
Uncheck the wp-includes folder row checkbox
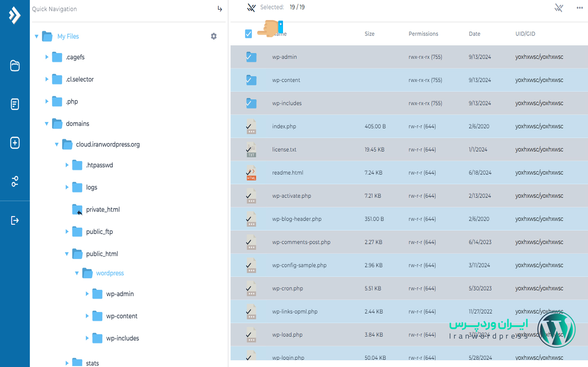pos(251,103)
